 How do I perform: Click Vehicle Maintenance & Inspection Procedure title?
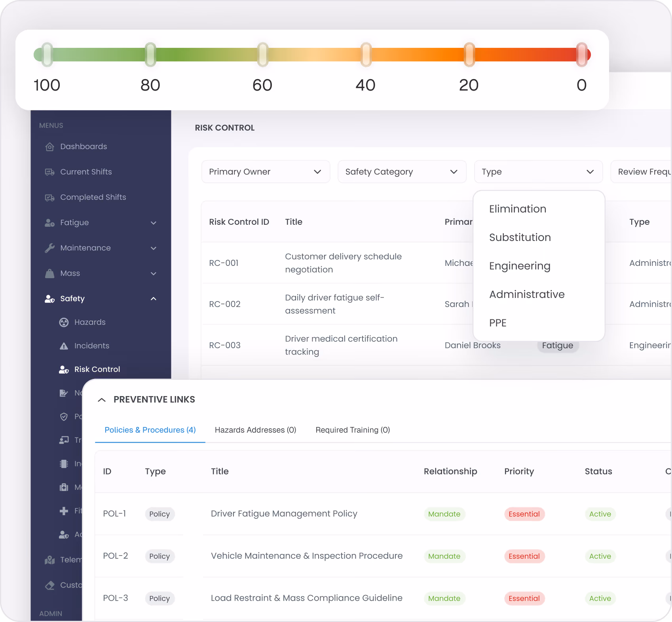(307, 556)
